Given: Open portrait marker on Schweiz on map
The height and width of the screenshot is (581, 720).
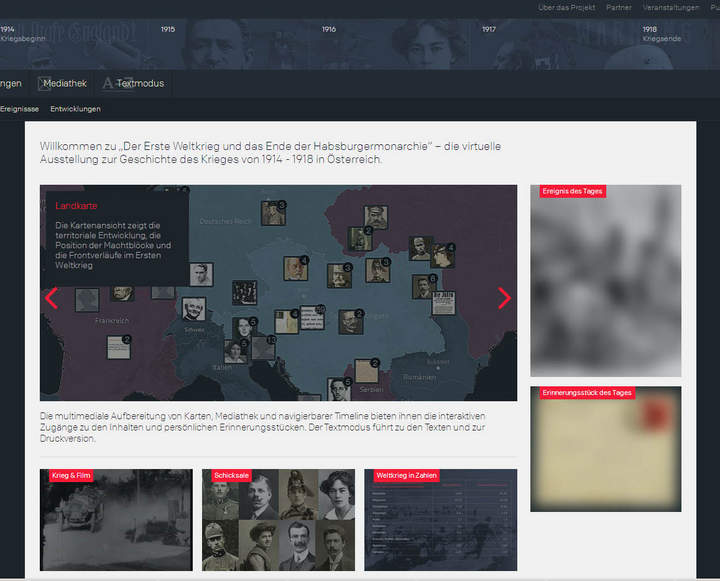Looking at the screenshot, I should (x=194, y=309).
